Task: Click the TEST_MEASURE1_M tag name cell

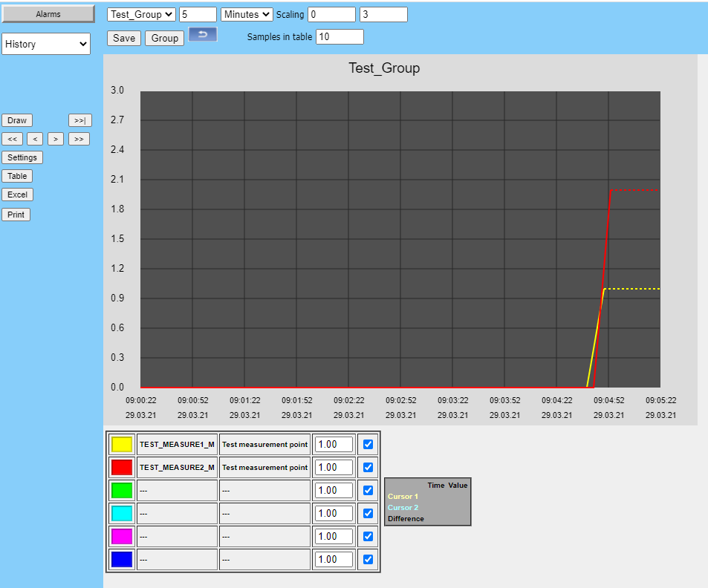Action: pyautogui.click(x=177, y=445)
